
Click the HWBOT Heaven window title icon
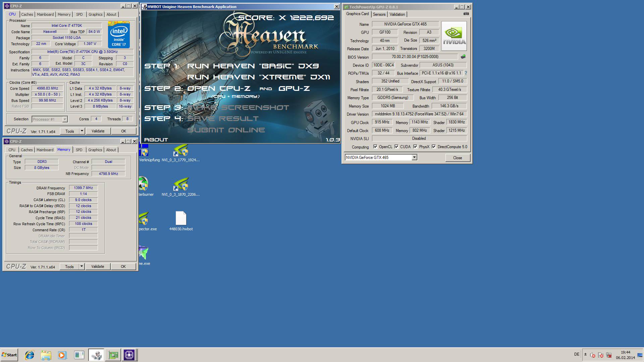144,7
